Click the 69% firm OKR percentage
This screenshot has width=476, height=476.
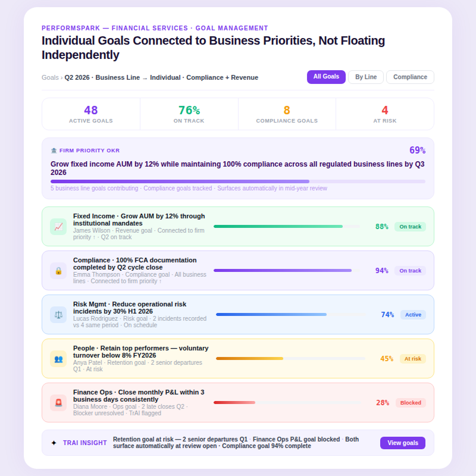[x=418, y=151]
